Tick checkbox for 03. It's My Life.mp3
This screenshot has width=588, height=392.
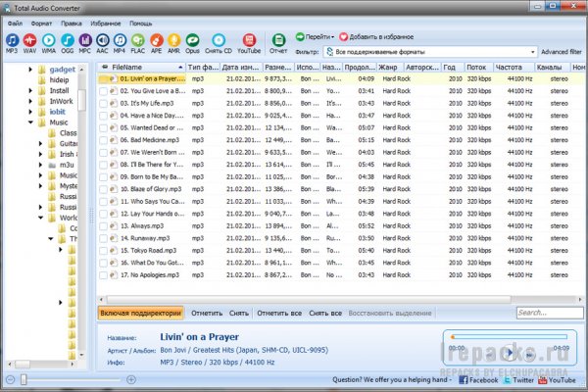click(x=103, y=104)
